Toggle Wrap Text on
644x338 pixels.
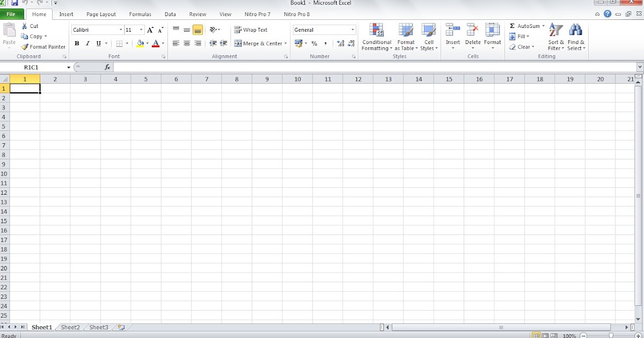point(250,30)
